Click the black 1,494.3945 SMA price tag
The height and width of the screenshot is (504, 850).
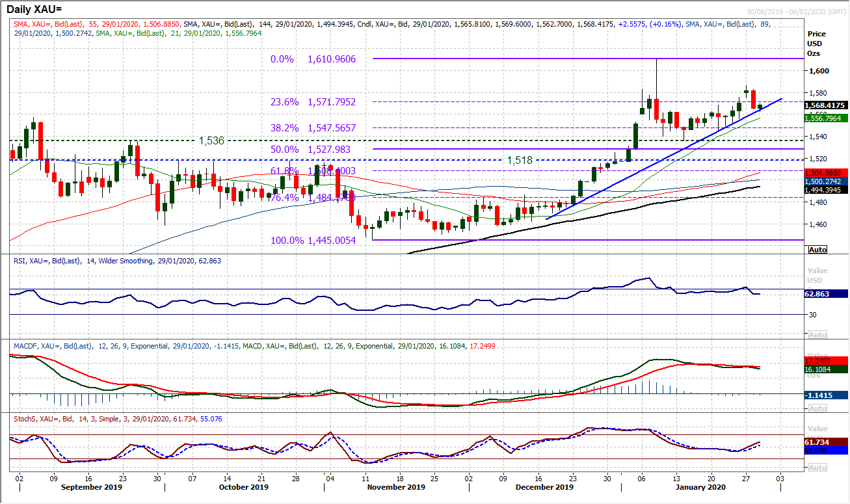point(826,189)
